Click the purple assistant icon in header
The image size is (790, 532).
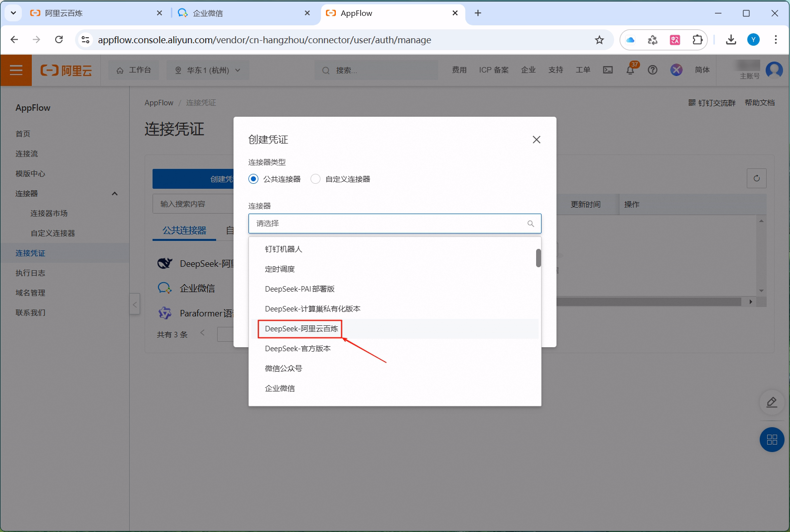pos(676,70)
